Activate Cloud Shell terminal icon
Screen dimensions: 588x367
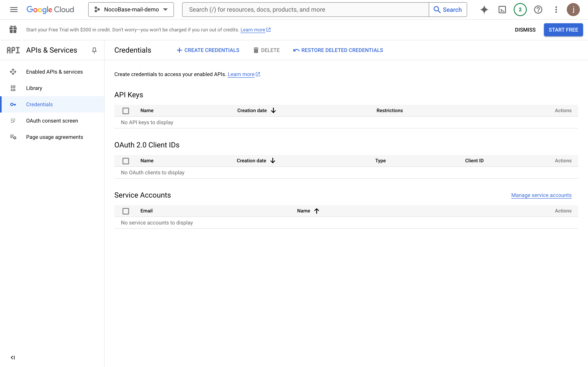pos(502,9)
